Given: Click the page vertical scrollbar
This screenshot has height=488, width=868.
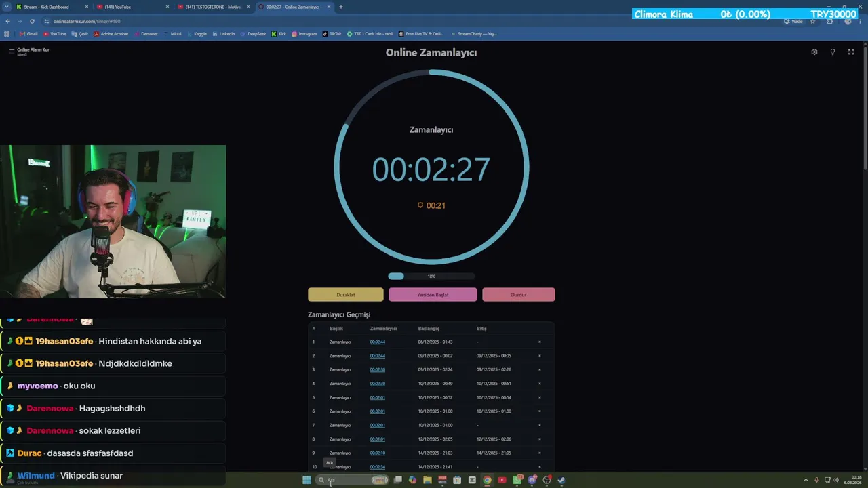Looking at the screenshot, I should [865, 107].
